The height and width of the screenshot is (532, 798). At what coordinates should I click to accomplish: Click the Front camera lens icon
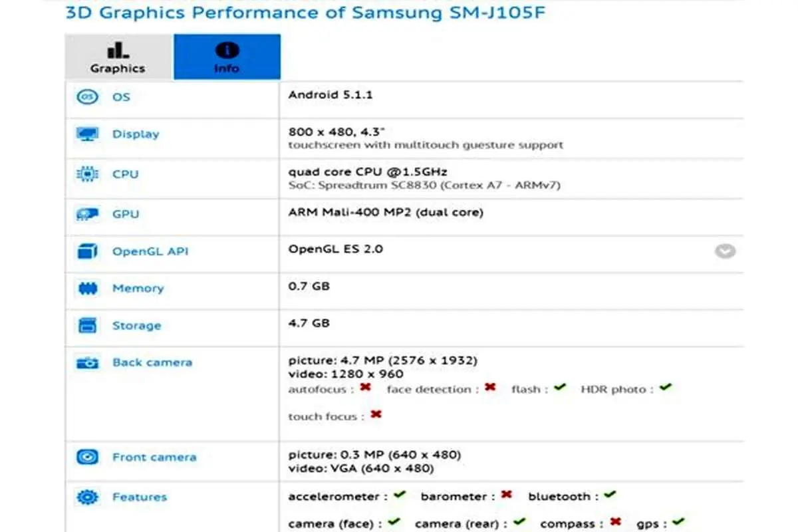coord(87,458)
